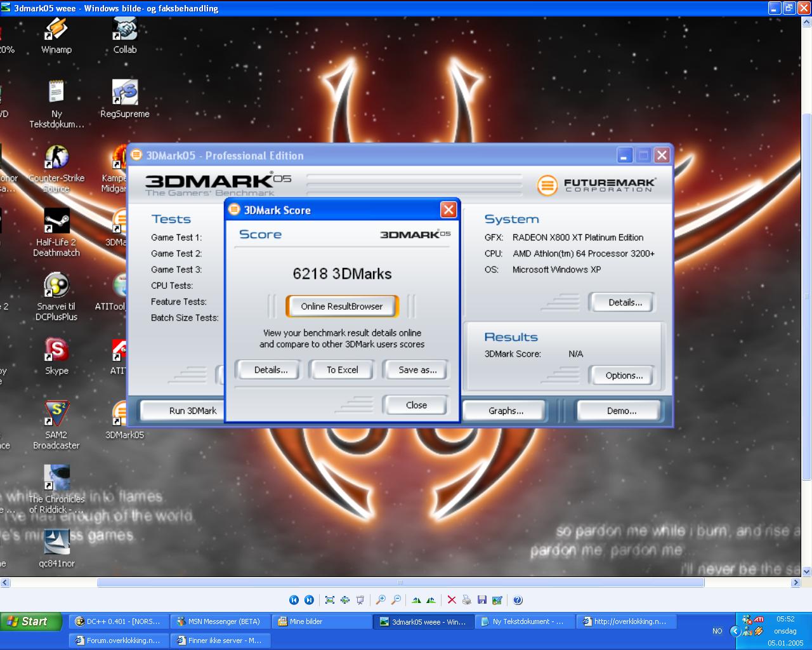Switch to Ny Tekstdokument taskbar window
The width and height of the screenshot is (812, 650).
525,621
